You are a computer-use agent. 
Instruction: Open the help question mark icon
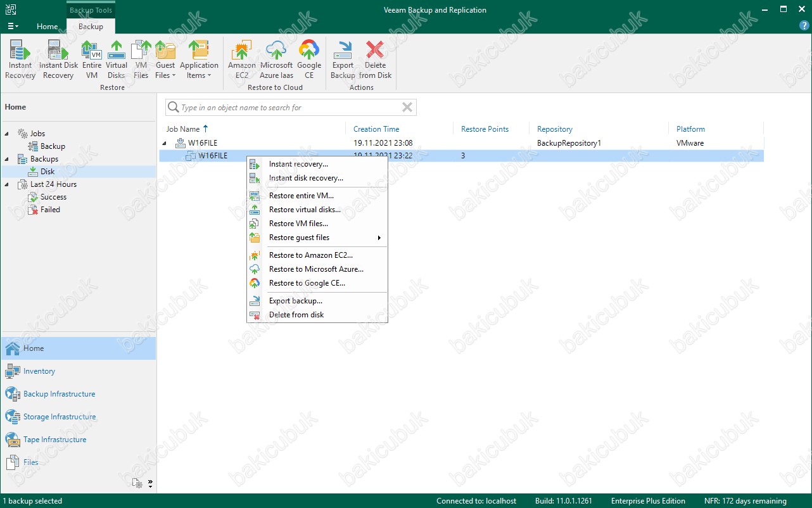(x=804, y=26)
